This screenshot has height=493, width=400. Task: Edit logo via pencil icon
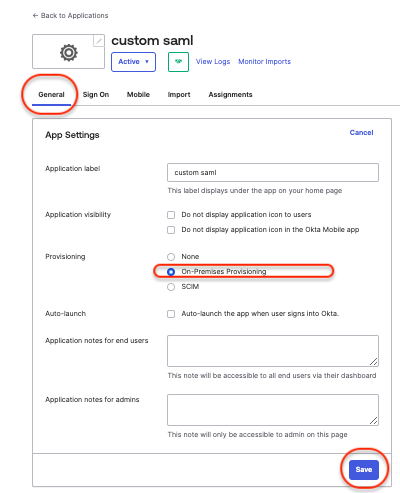click(x=99, y=41)
